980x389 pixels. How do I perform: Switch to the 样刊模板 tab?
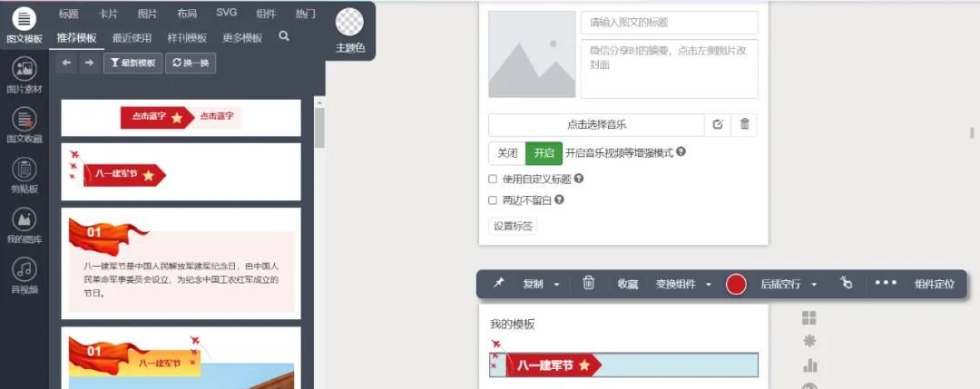pos(187,38)
